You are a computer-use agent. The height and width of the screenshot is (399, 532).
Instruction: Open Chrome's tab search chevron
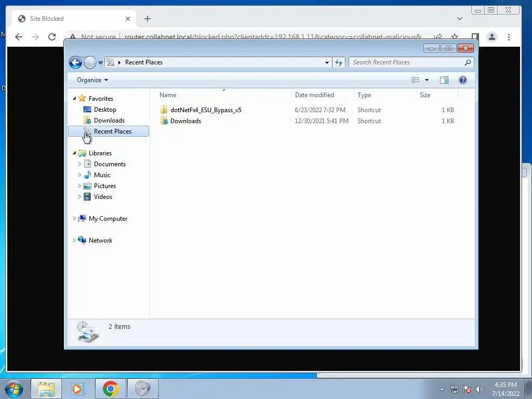tap(460, 19)
